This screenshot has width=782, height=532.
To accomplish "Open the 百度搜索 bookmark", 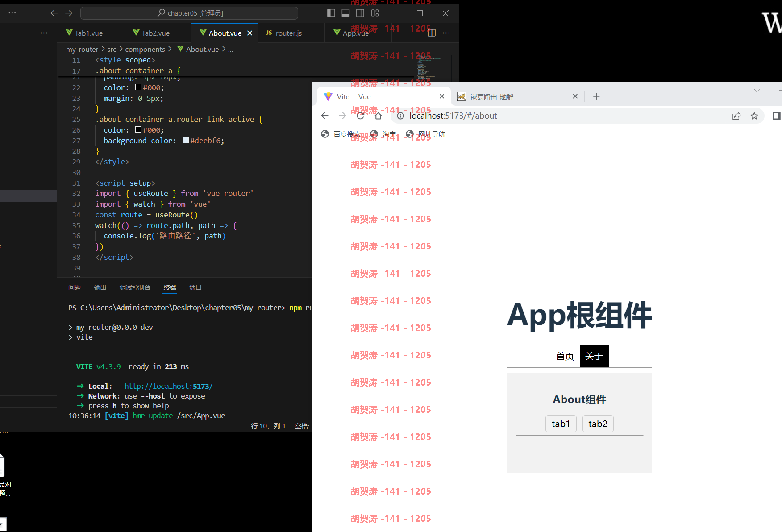I will 341,134.
